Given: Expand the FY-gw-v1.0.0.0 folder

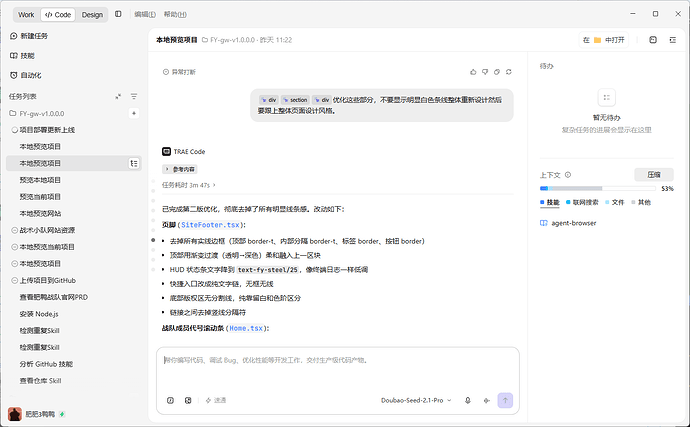Looking at the screenshot, I should pos(37,114).
